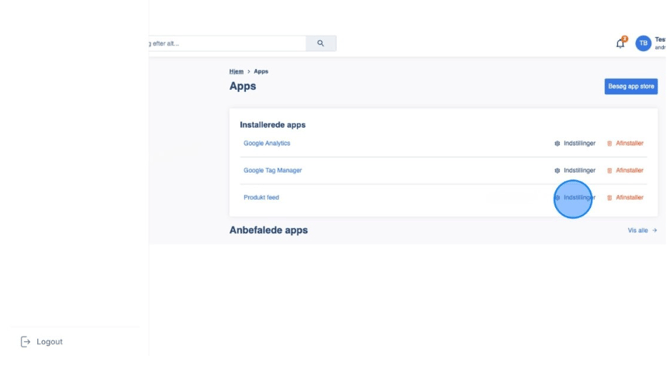Click gear icon for Google Tag Manager

point(557,170)
